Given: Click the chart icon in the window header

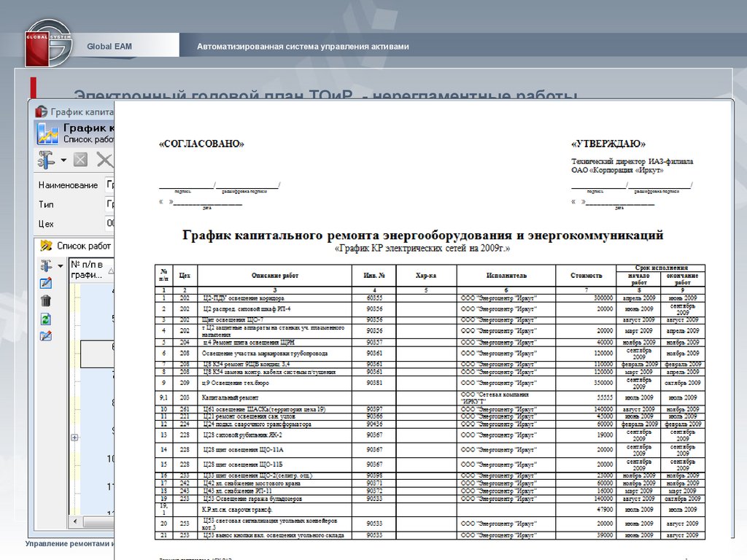Looking at the screenshot, I should point(48,133).
